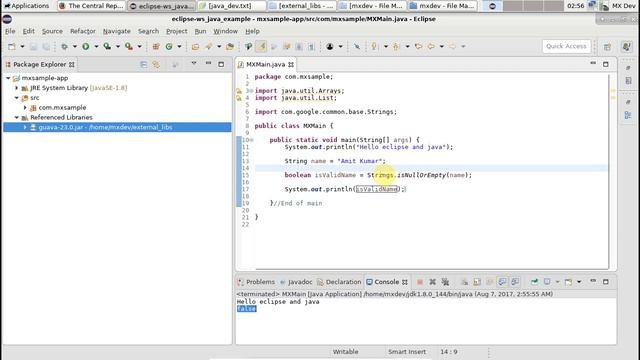Collapse the src folder node
Image resolution: width=640 pixels, height=360 pixels.
[x=17, y=98]
